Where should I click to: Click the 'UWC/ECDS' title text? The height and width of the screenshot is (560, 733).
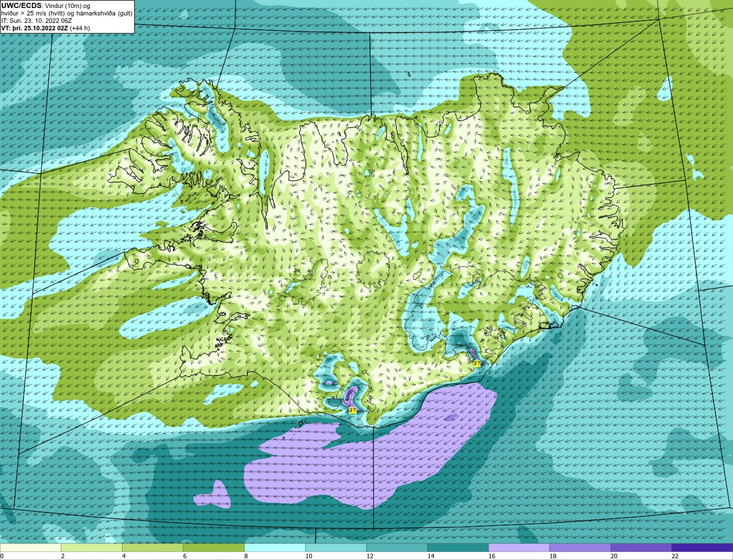pyautogui.click(x=21, y=6)
